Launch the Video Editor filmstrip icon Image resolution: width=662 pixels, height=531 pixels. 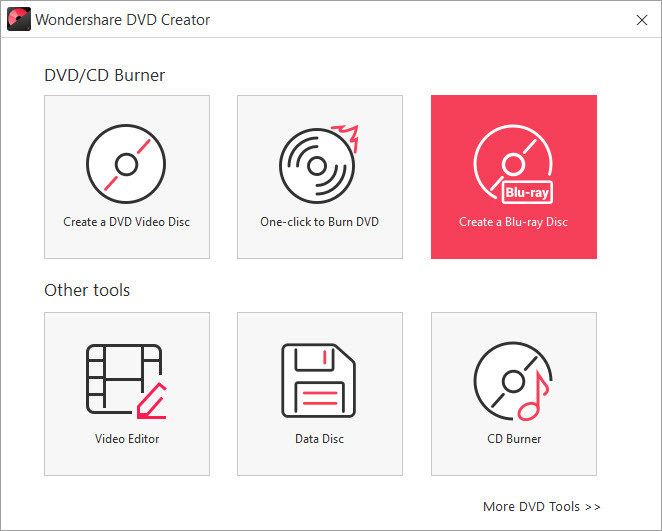click(x=126, y=382)
